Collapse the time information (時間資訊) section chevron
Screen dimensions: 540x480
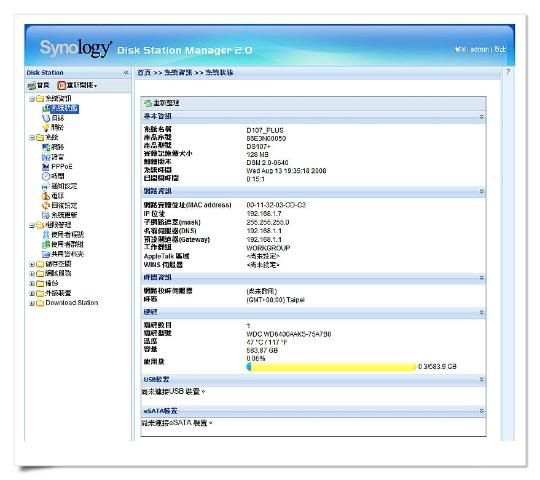(x=481, y=278)
